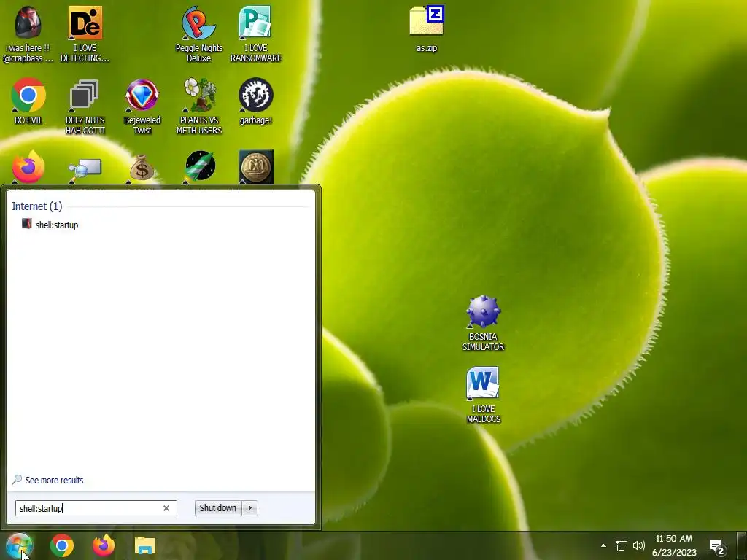The height and width of the screenshot is (560, 747).
Task: Open the 'DO EVIL' Chrome desktop shortcut
Action: [x=28, y=101]
